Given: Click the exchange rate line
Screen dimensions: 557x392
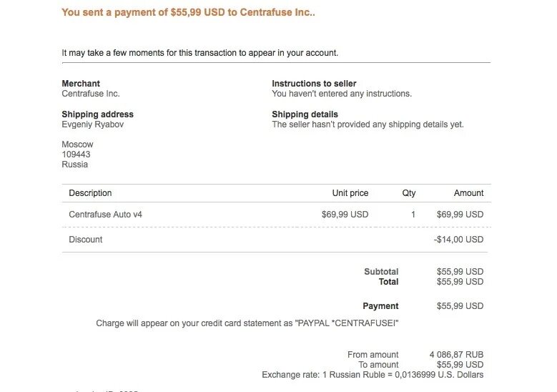Looking at the screenshot, I should pyautogui.click(x=373, y=375).
